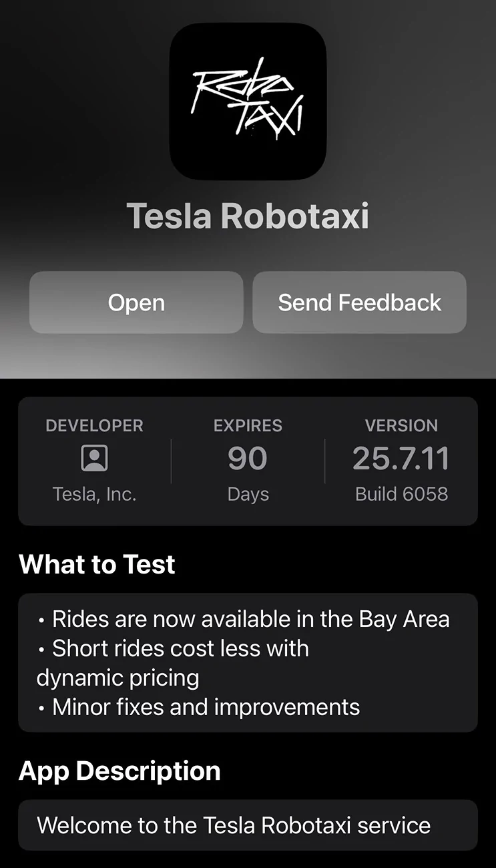Click the Send Feedback button
This screenshot has height=868, width=496.
click(358, 302)
